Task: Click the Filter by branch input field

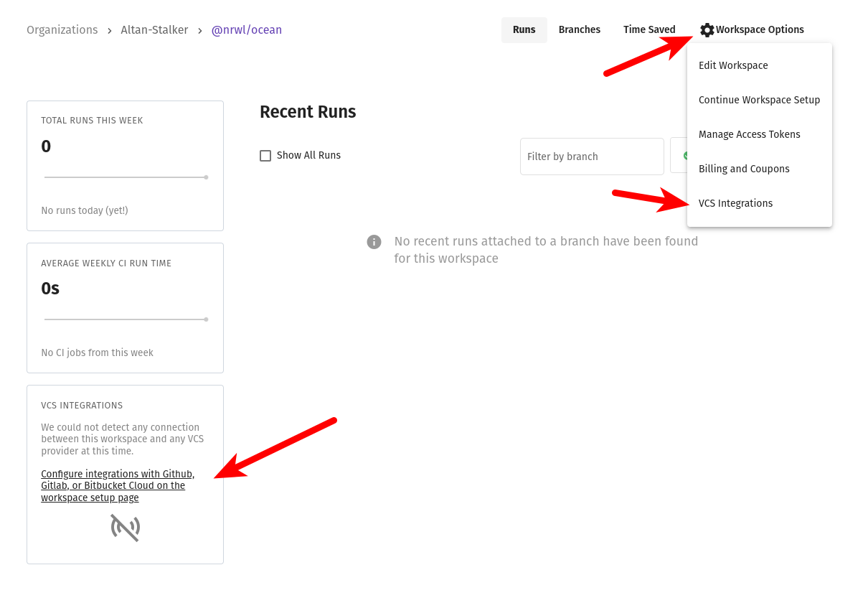Action: [592, 156]
